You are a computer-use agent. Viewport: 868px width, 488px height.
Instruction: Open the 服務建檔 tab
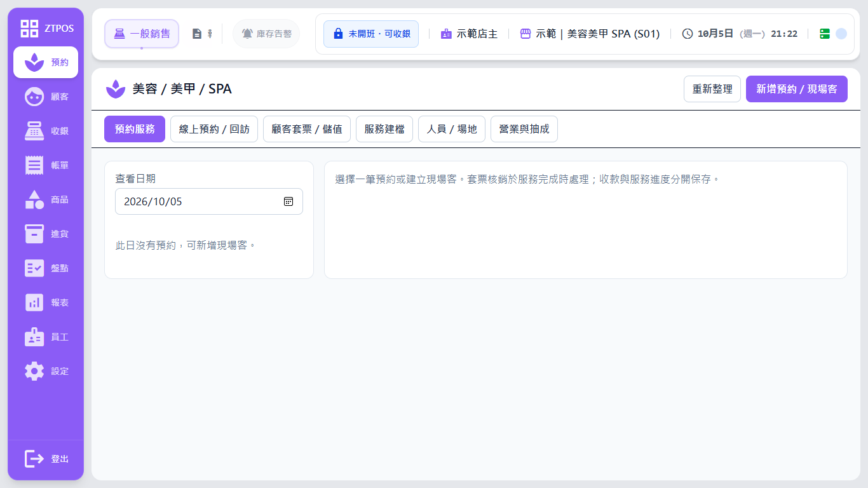pos(384,129)
